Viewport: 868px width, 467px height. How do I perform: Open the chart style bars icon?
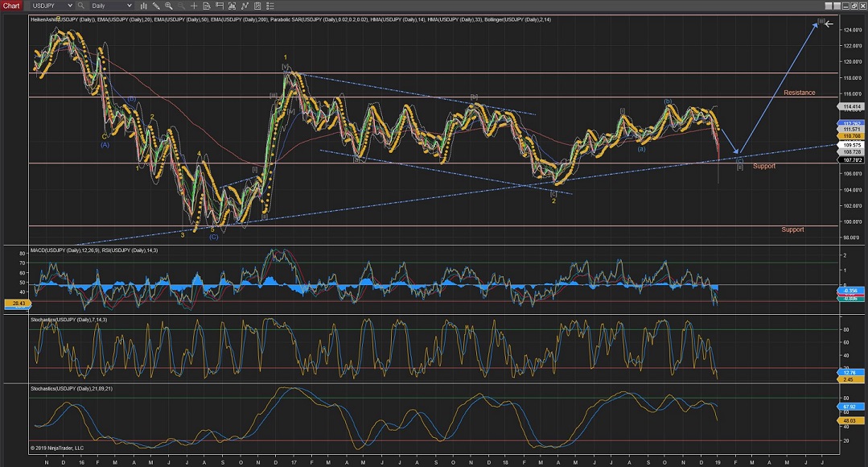coord(143,6)
